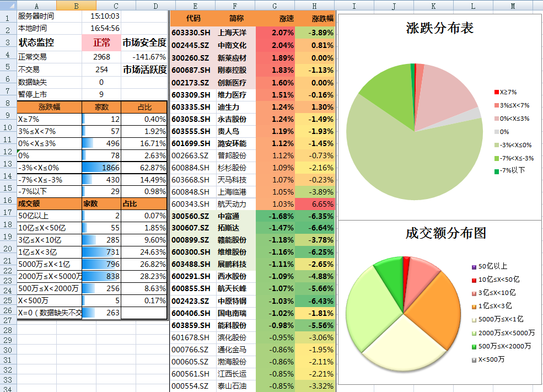
Task: Click the data bar cell showing 1866
Action: [x=100, y=169]
